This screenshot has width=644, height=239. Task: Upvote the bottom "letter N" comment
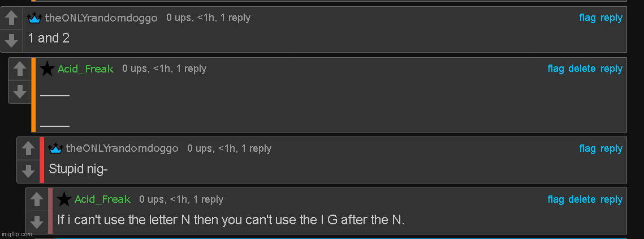(x=37, y=200)
